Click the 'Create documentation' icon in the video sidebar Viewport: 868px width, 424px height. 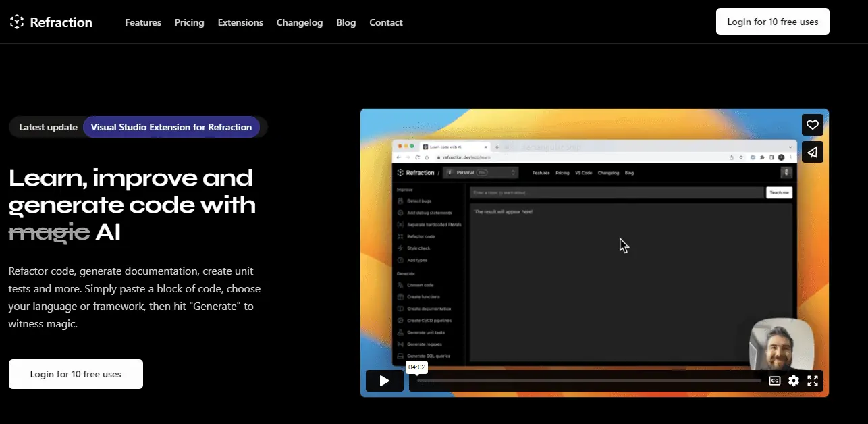pyautogui.click(x=400, y=309)
